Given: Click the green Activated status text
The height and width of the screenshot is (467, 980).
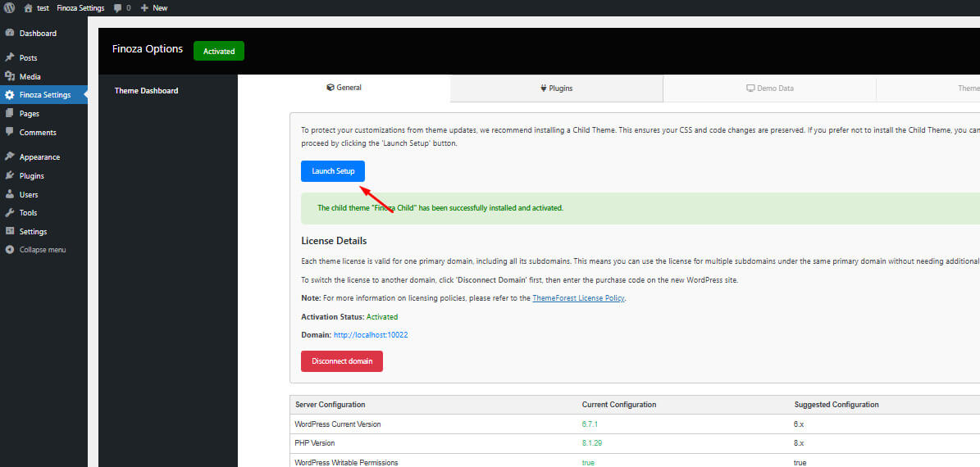Looking at the screenshot, I should [382, 317].
